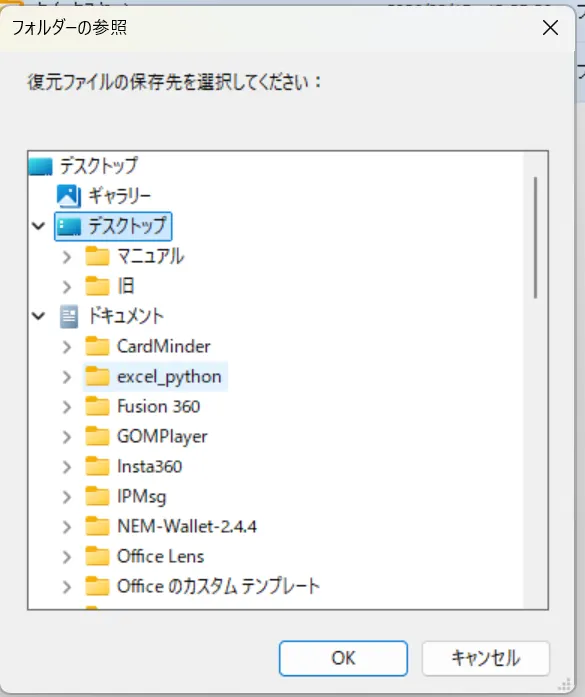Expand the IPMsg folder
The image size is (585, 697).
(67, 497)
